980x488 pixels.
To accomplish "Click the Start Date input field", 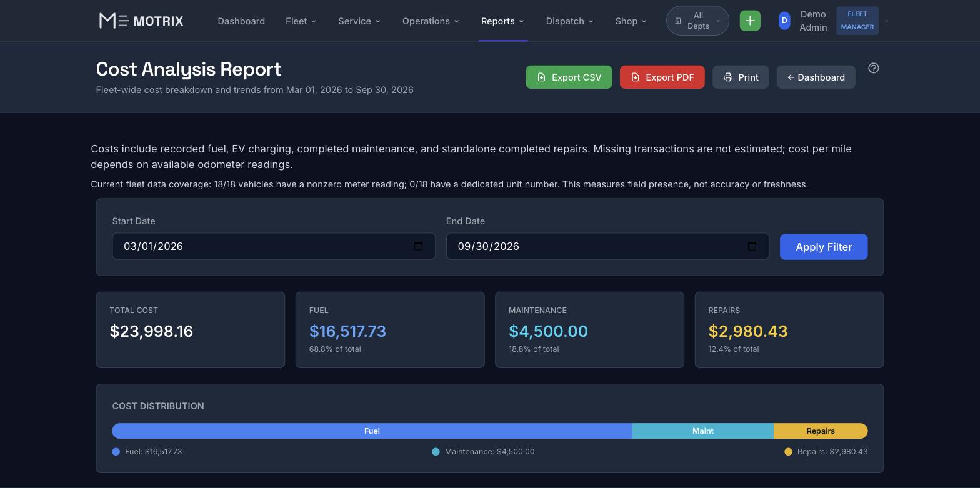I will pos(274,246).
